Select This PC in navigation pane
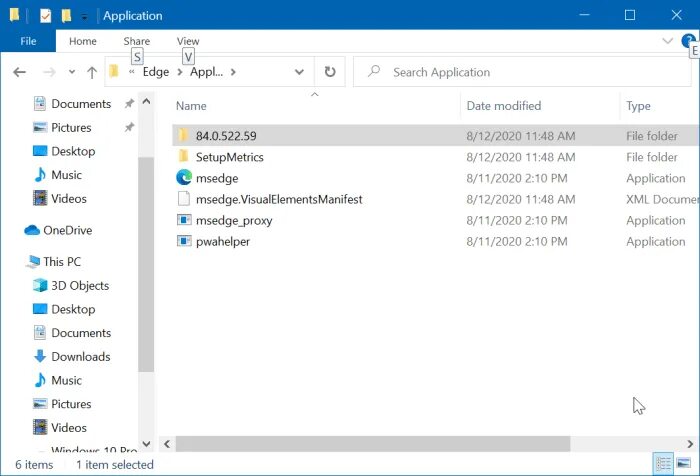 coord(62,262)
